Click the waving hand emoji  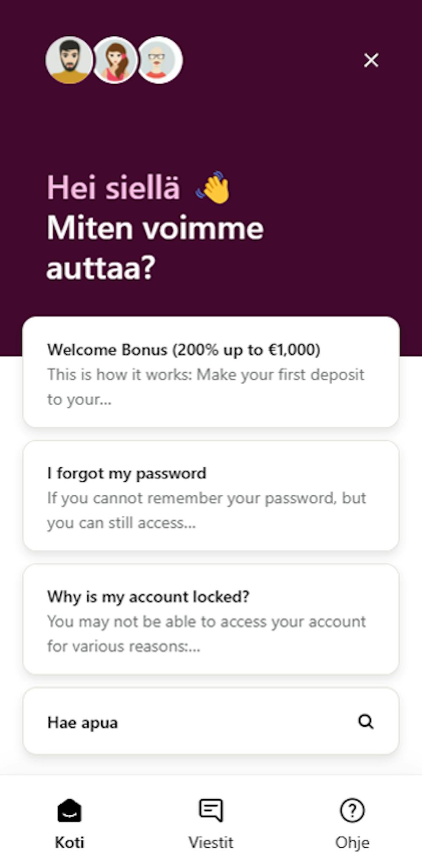213,187
